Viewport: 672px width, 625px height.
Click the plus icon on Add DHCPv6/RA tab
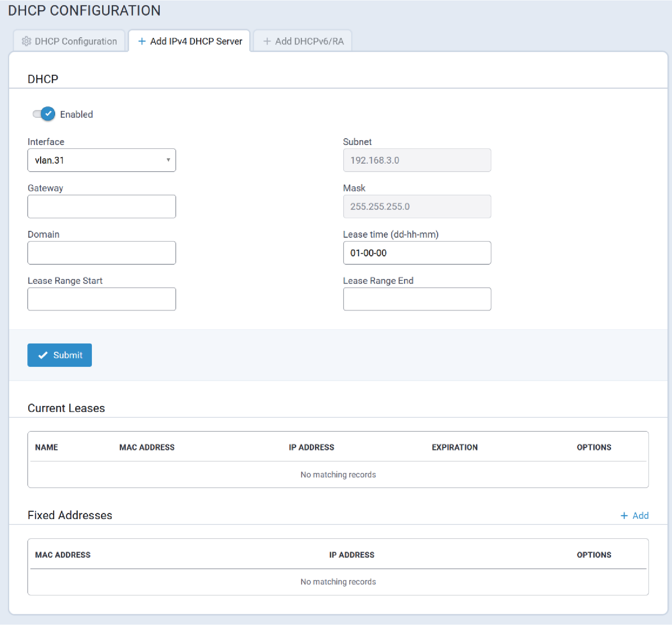coord(267,41)
